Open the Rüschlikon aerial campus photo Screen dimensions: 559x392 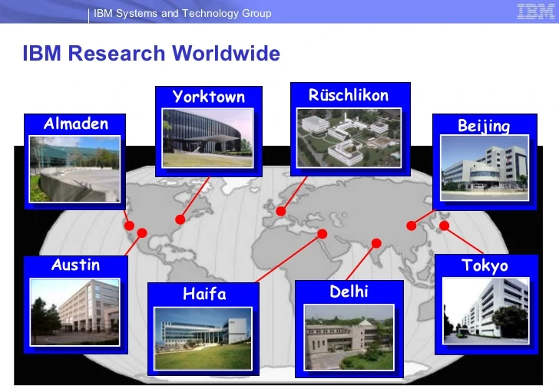point(349,138)
